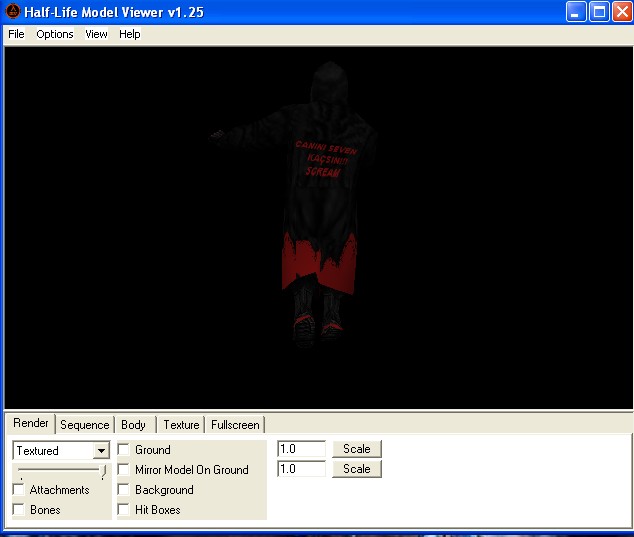Image resolution: width=634 pixels, height=537 pixels.
Task: Switch to the Body tab
Action: tap(133, 425)
